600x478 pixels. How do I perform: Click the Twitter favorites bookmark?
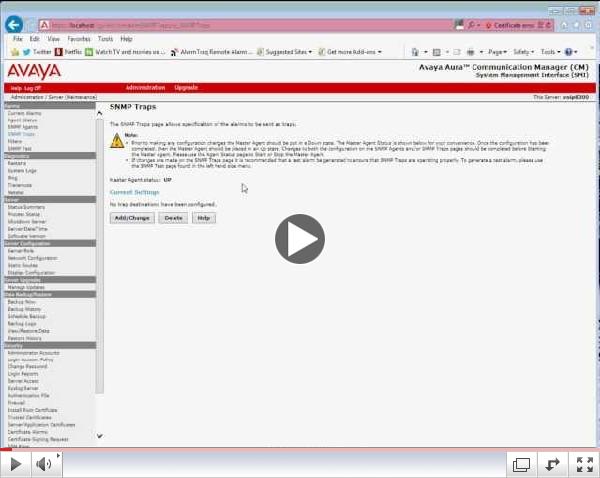37,52
